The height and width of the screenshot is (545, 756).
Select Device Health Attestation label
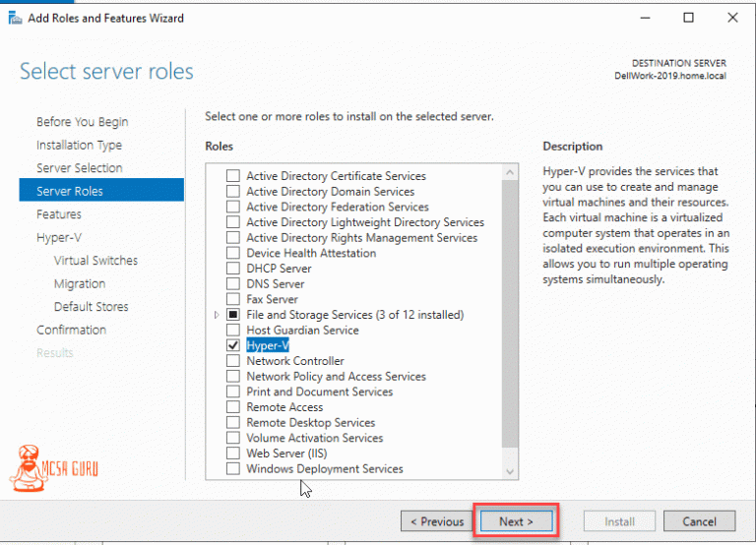point(311,253)
